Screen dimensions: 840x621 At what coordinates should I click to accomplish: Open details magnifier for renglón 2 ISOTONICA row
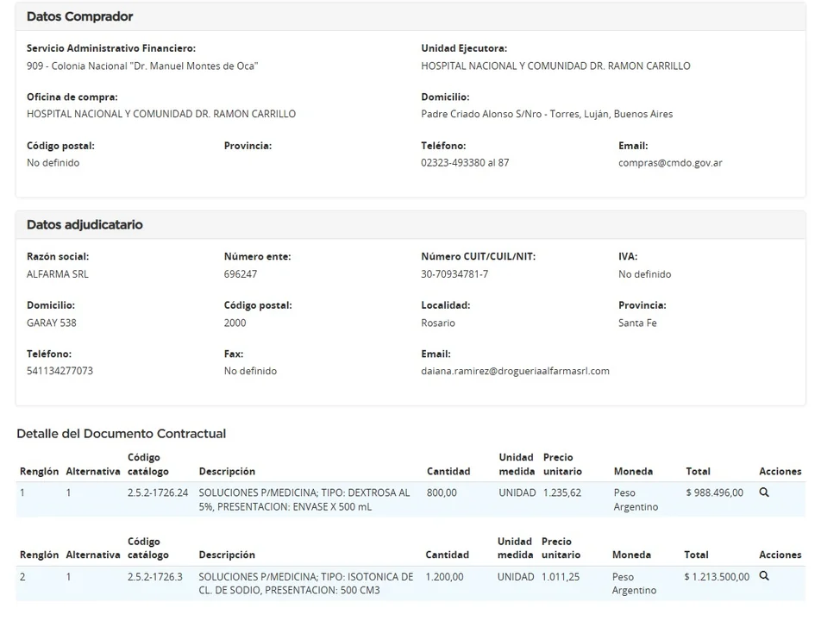tap(764, 576)
